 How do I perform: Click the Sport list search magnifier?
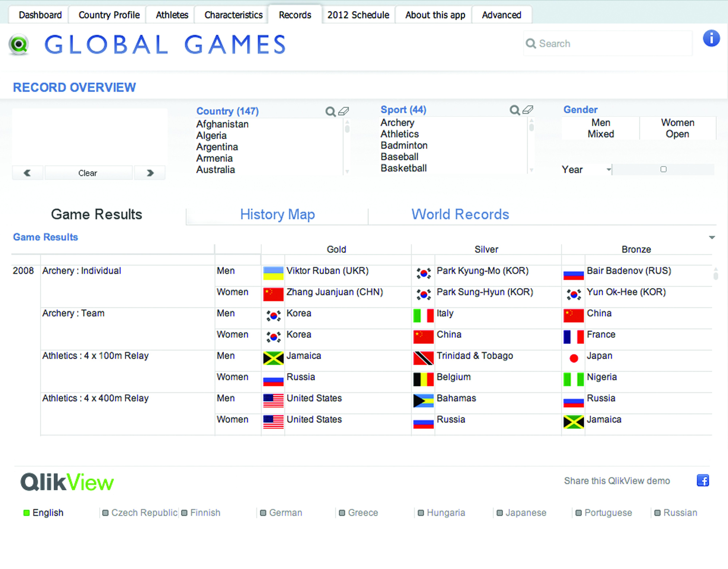pyautogui.click(x=514, y=110)
